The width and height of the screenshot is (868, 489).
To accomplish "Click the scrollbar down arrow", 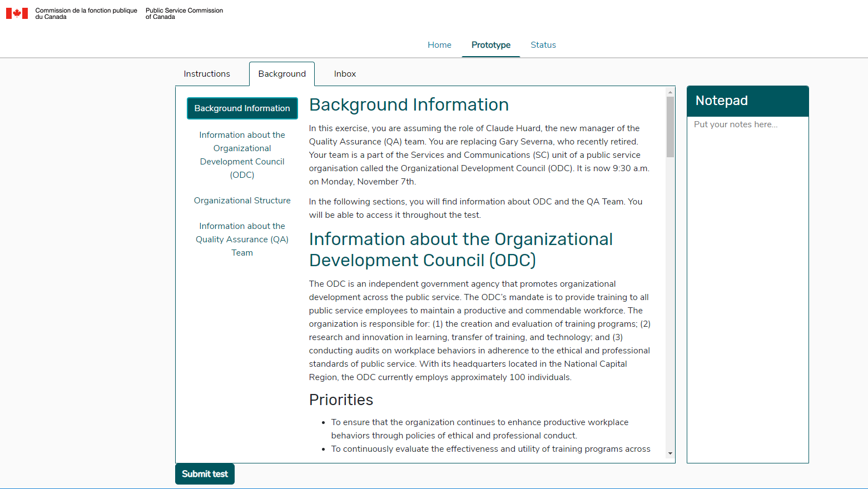I will point(670,453).
